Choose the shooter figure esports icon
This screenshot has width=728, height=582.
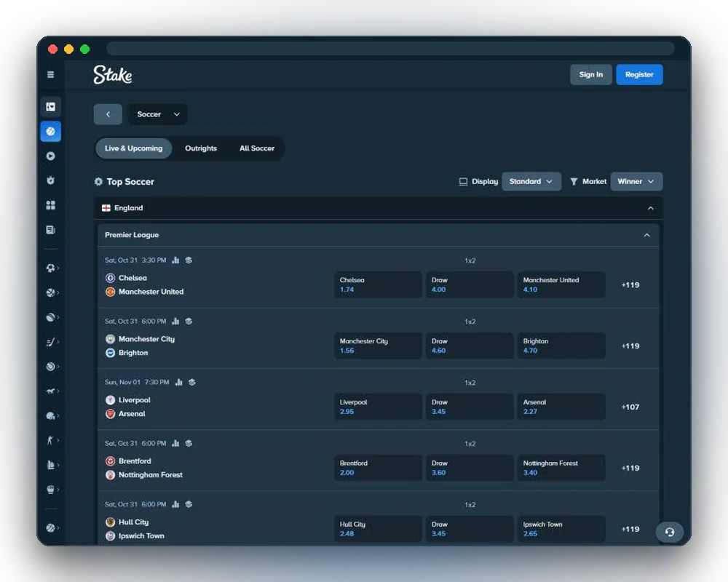(x=50, y=440)
